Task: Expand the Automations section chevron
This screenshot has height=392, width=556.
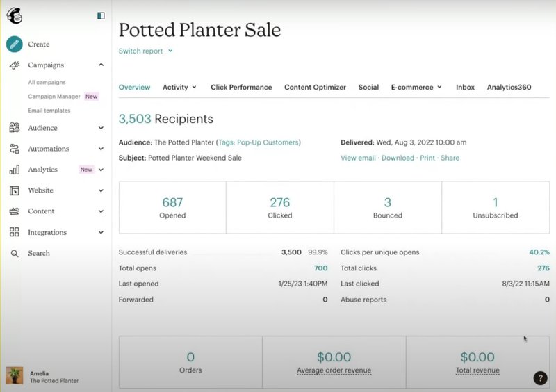Action: tap(101, 149)
